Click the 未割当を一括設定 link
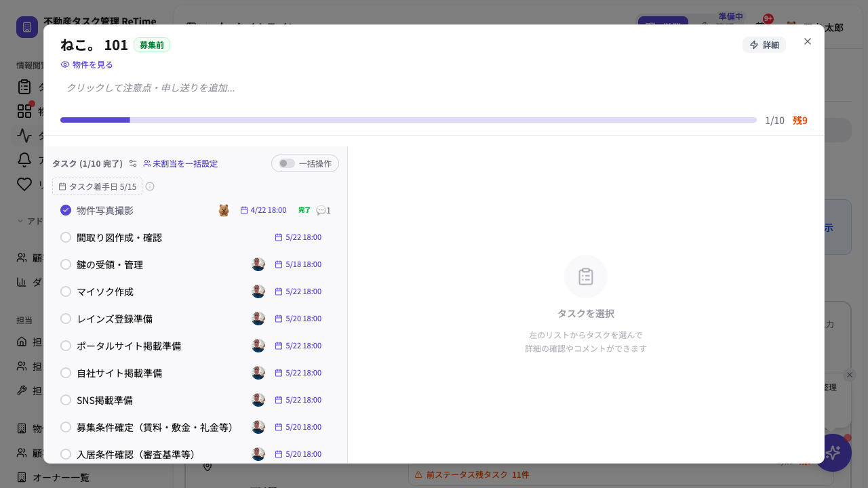Viewport: 868px width, 488px height. click(x=180, y=163)
